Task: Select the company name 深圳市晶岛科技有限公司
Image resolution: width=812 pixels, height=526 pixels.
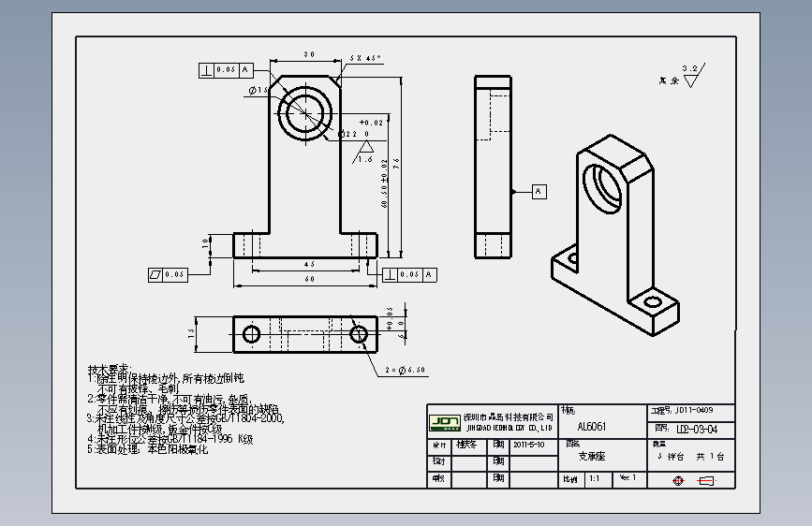Action: coord(508,416)
